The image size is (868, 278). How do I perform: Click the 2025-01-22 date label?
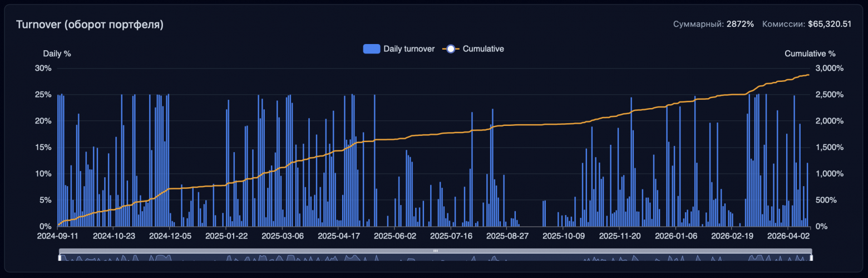coord(226,236)
